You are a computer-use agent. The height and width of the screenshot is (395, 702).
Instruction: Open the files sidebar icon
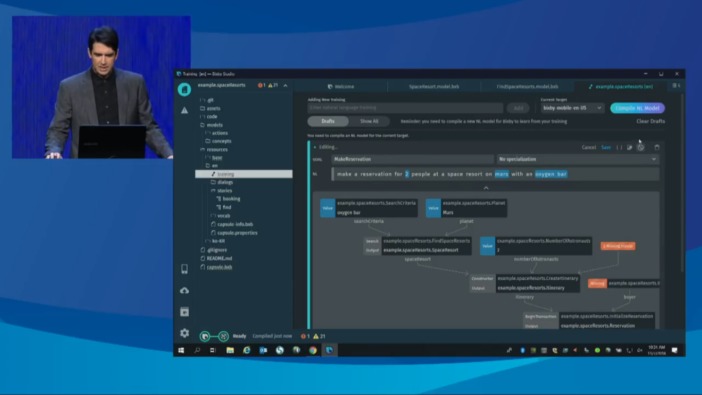point(184,90)
